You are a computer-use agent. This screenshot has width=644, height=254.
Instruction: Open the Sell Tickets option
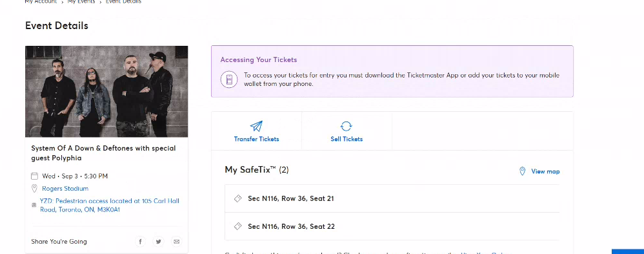(x=347, y=131)
